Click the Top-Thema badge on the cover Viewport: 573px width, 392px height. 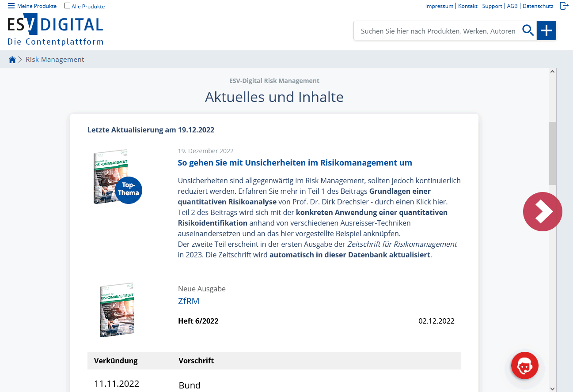128,190
